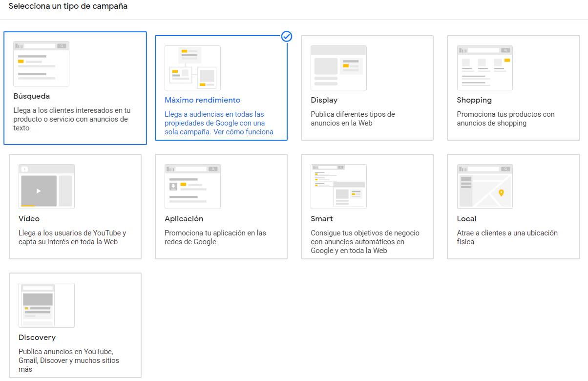Click the Discovery campaign illustration icon
Viewport: 588px width, 381px height.
46,305
